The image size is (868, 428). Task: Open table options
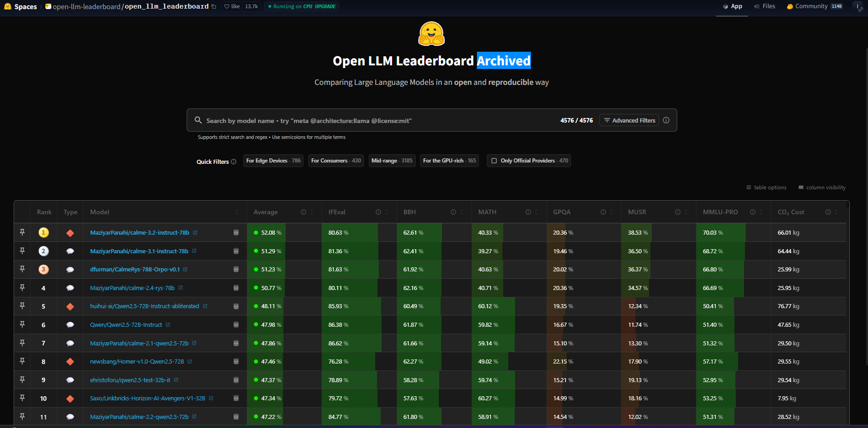pos(766,187)
